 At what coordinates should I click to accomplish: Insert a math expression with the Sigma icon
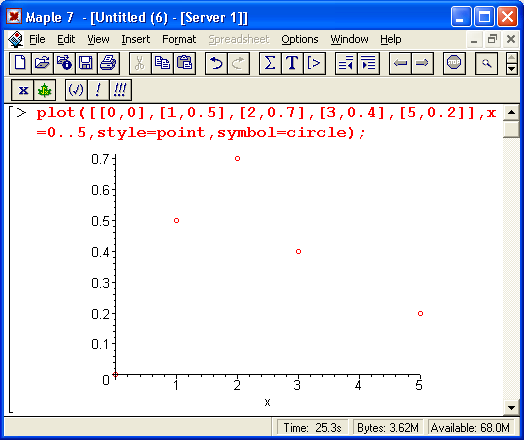point(270,63)
